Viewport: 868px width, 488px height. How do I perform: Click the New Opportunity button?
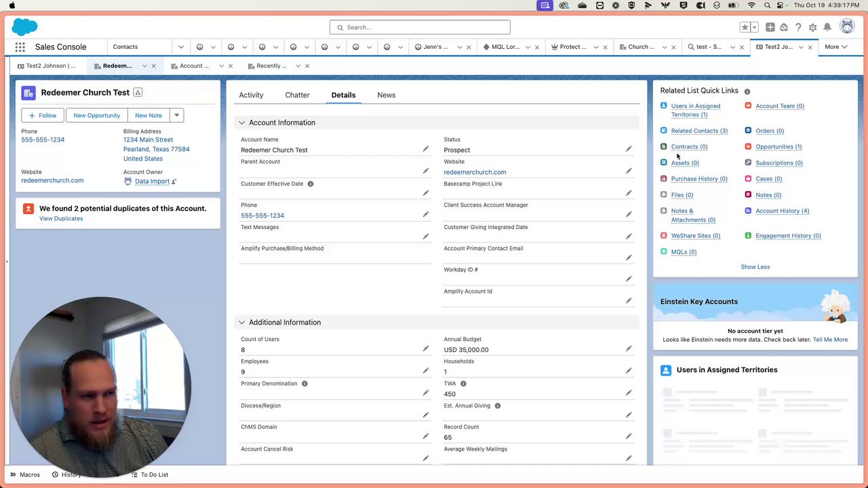96,115
